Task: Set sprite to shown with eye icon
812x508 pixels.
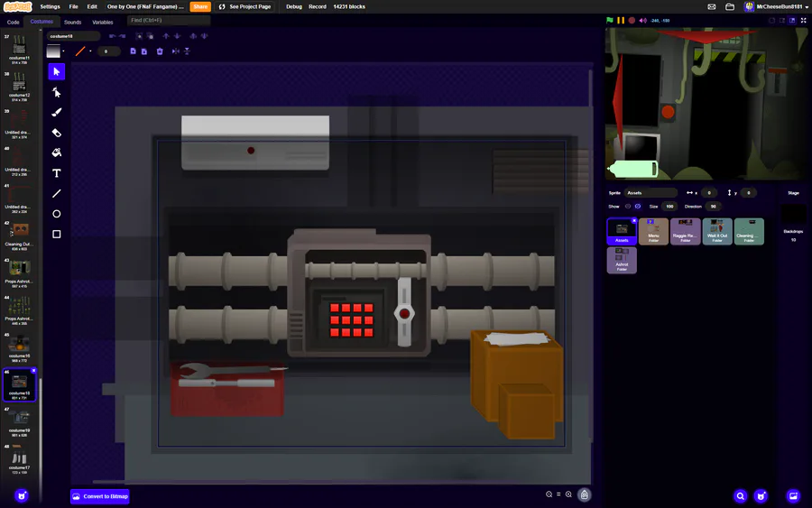Action: [x=628, y=206]
